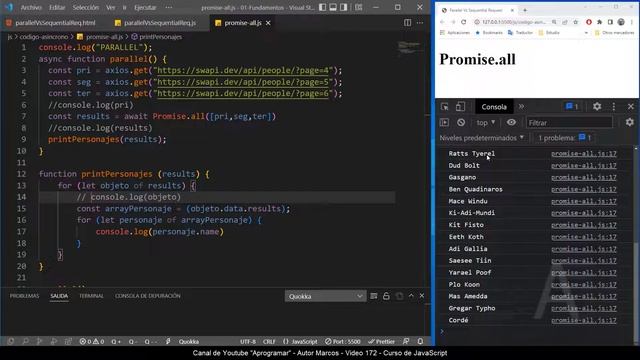Clear the console icon
640x360 pixels.
pyautogui.click(x=461, y=122)
